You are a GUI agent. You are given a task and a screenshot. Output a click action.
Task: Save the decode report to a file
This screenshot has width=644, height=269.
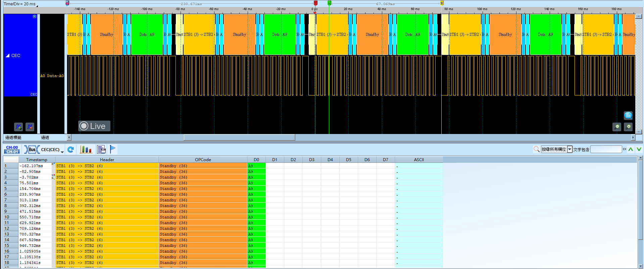tap(101, 149)
